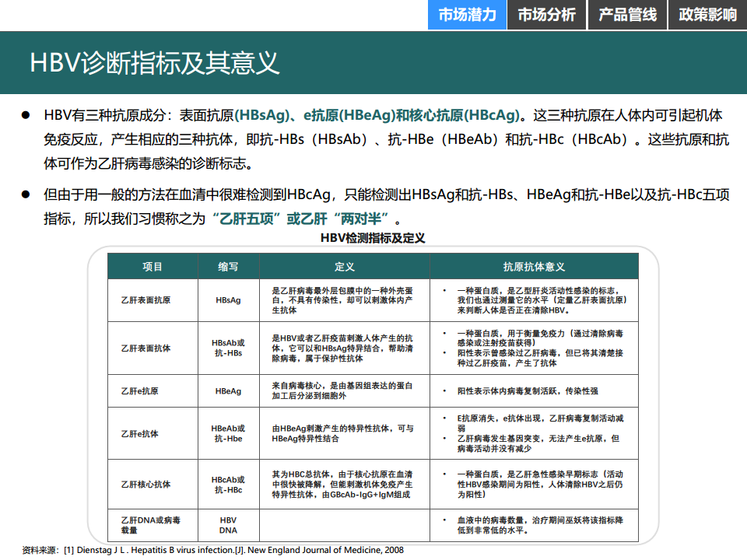Click the HBV DNA abbreviation cell
Image resolution: width=747 pixels, height=560 pixels.
[228, 525]
